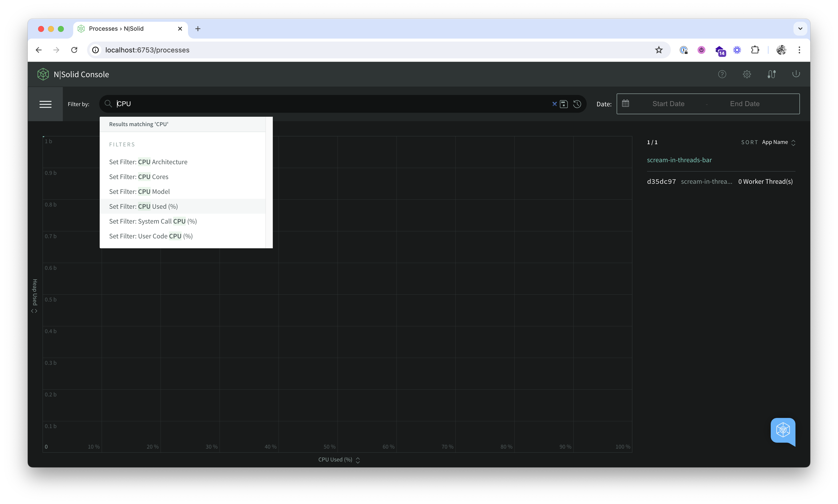Screen dimensions: 838x504
Task: Change the SORT App Name dropdown
Action: point(779,142)
